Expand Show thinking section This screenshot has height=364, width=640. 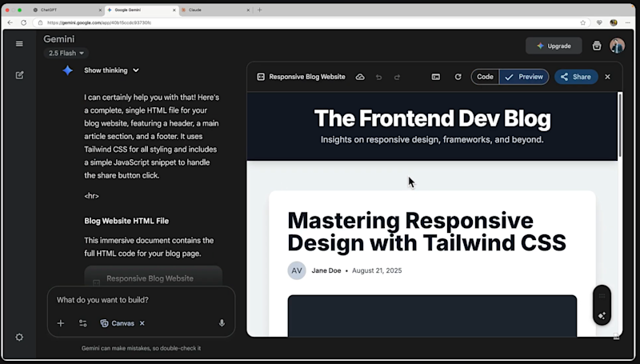pos(111,70)
